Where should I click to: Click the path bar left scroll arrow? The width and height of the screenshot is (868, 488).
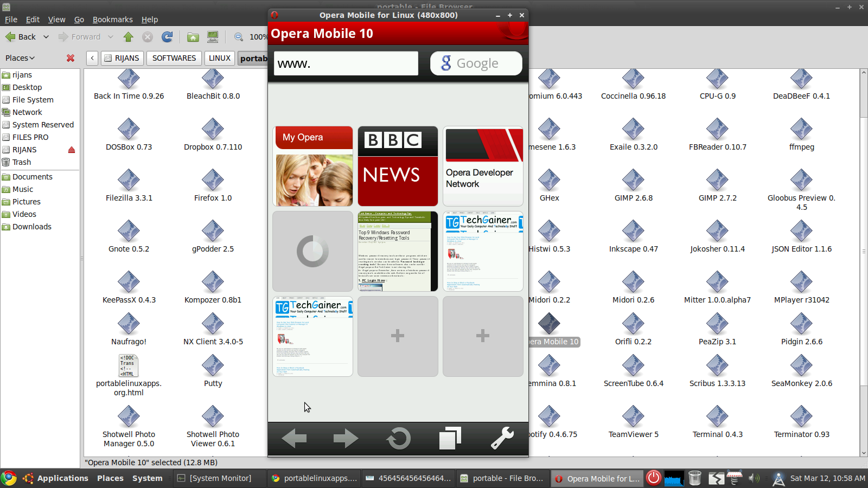point(92,58)
